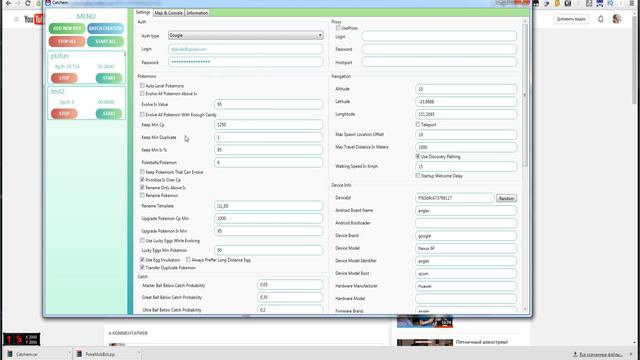Screen dimensions: 640x360
Task: Open YouTube hamburger guide menu
Action: click(16, 19)
